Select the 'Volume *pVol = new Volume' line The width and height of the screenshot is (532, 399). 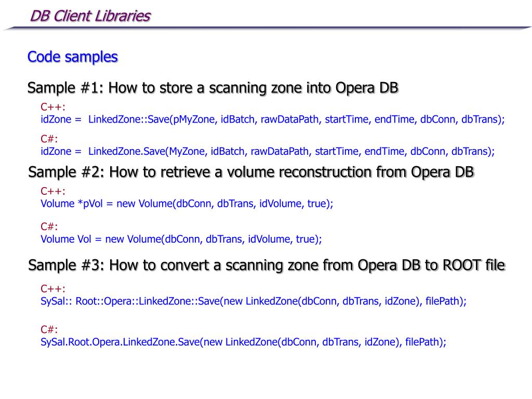[x=187, y=204]
